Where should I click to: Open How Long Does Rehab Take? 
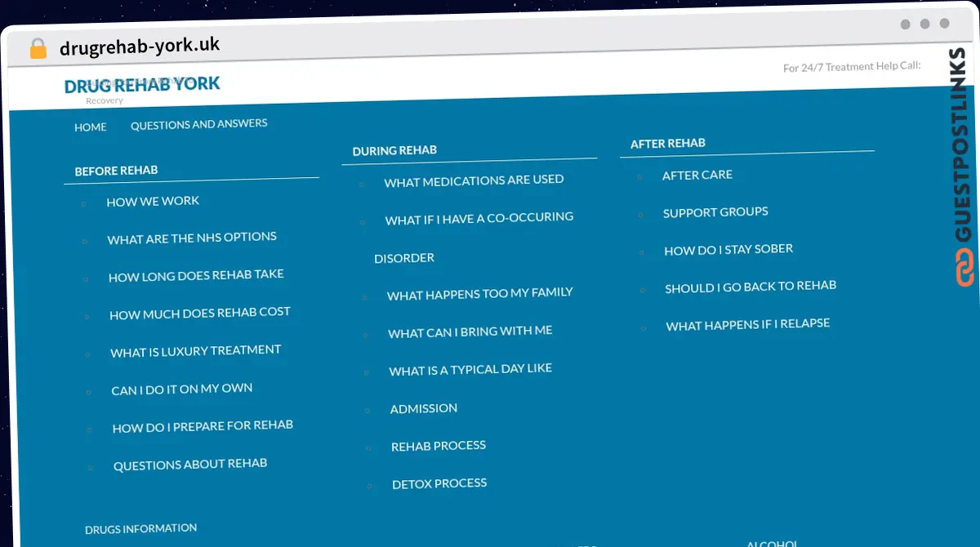point(196,276)
